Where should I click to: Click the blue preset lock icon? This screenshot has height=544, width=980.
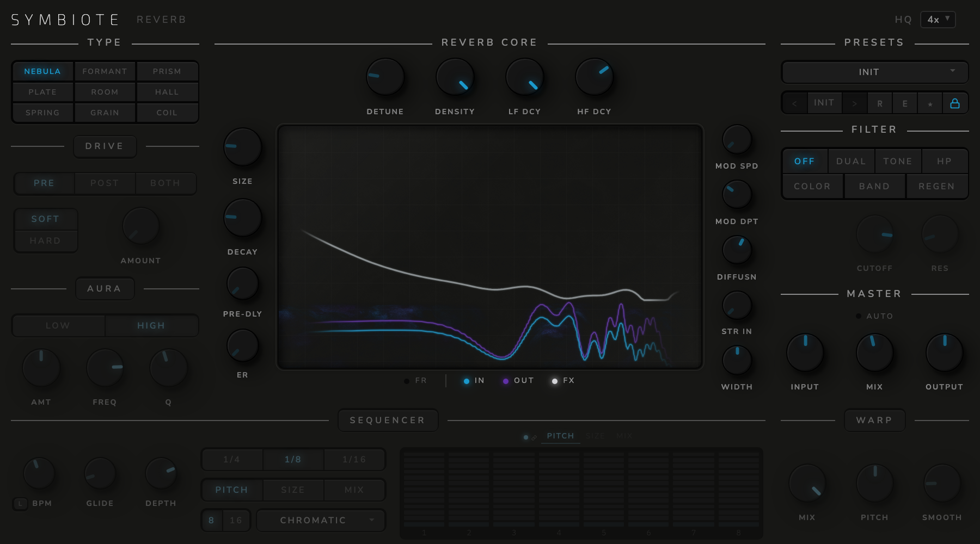[955, 103]
